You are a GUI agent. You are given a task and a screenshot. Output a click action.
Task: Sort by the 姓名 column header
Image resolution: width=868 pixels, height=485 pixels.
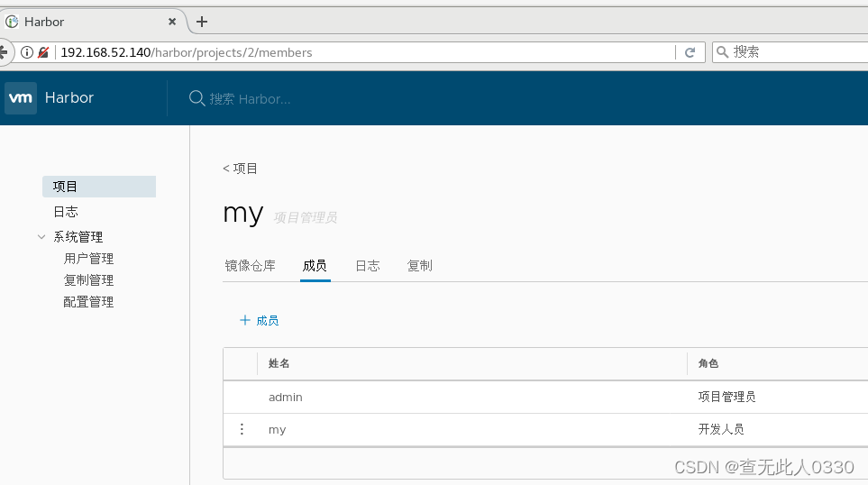coord(279,363)
